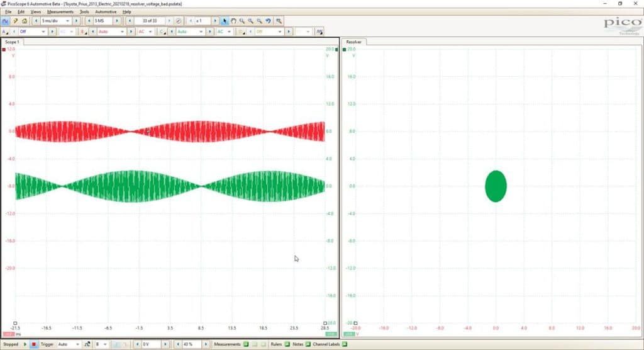Click the Channel A options button
This screenshot has height=350, width=644.
(5, 31)
